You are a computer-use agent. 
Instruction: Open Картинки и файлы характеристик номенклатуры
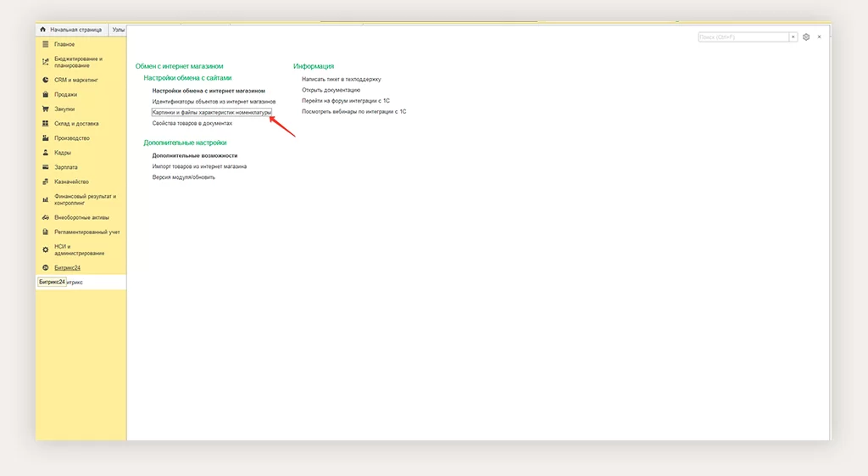click(x=212, y=112)
